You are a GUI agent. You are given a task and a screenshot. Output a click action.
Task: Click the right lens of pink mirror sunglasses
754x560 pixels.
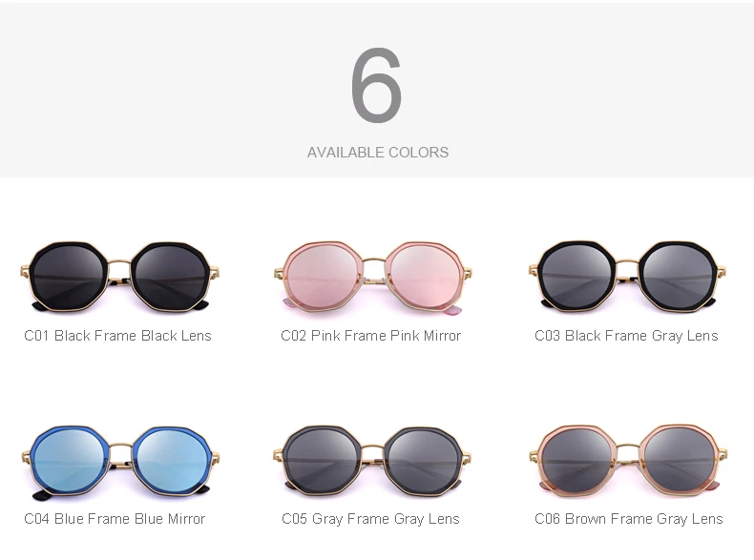(x=425, y=277)
